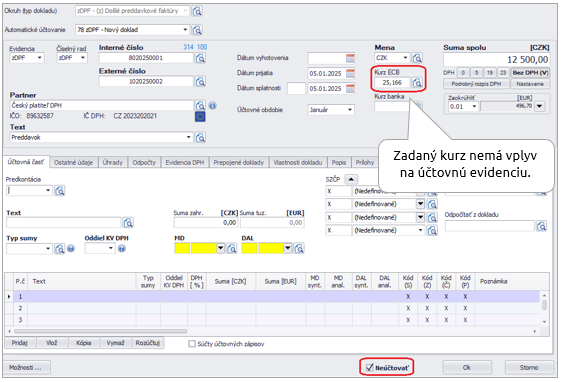561x382 pixels.
Task: Open lookup beside Odpočítať z dokladu
Action: (541, 226)
